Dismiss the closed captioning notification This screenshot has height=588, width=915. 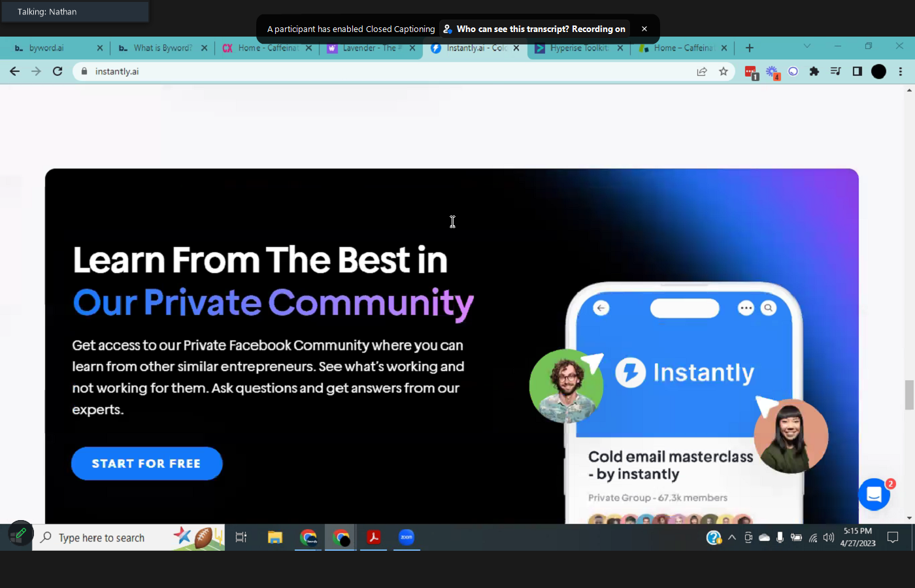pyautogui.click(x=644, y=29)
